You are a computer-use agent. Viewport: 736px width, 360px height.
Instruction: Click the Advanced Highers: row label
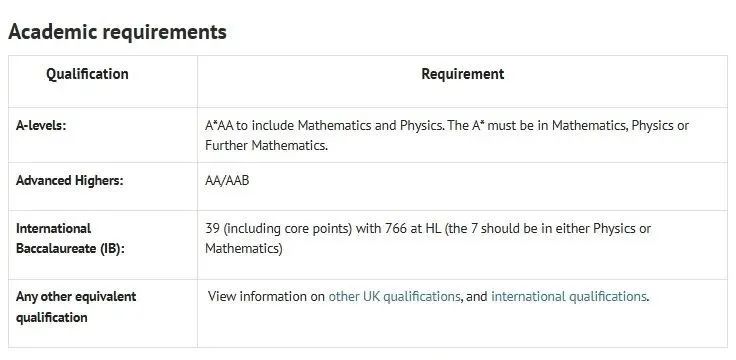coord(69,181)
